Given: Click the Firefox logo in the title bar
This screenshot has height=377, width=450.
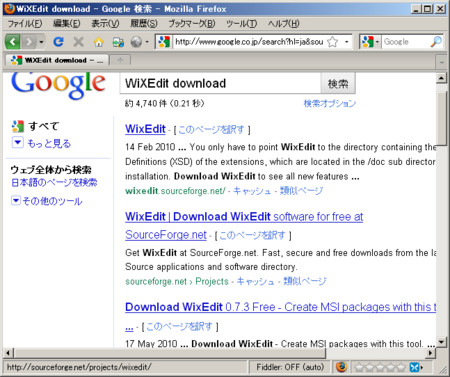Looking at the screenshot, I should click(x=9, y=8).
